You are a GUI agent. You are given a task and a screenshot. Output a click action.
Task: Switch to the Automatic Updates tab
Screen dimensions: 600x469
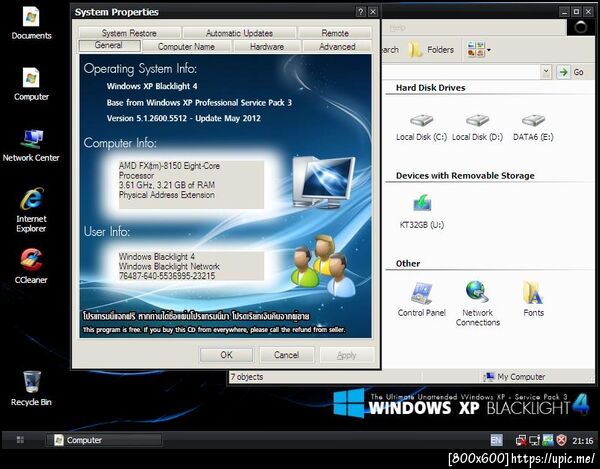(239, 33)
